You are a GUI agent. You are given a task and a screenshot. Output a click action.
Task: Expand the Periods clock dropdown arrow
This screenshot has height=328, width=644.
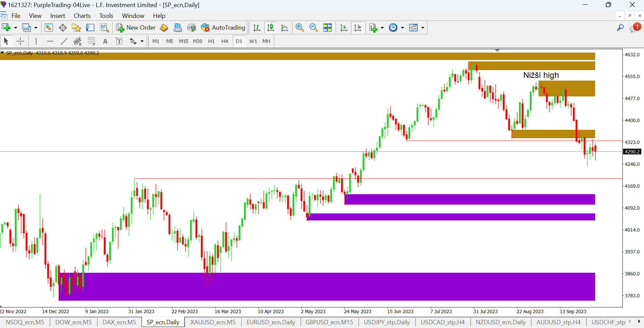402,28
